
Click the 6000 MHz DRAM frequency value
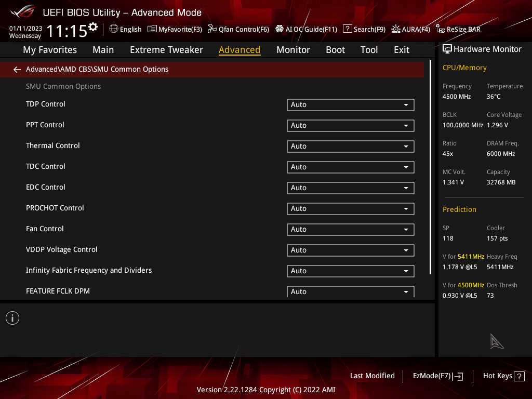coord(501,154)
